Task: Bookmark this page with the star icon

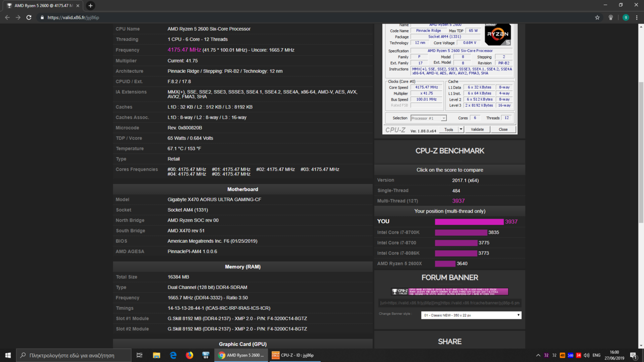Action: [597, 17]
